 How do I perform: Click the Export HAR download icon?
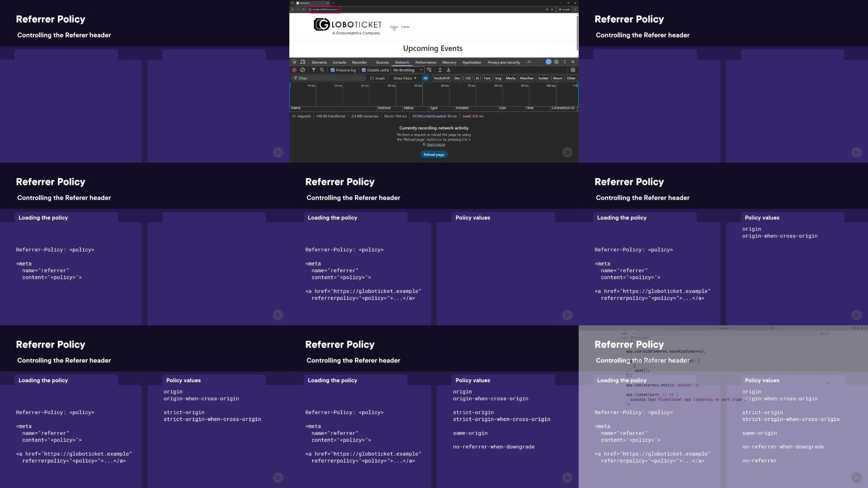[448, 70]
